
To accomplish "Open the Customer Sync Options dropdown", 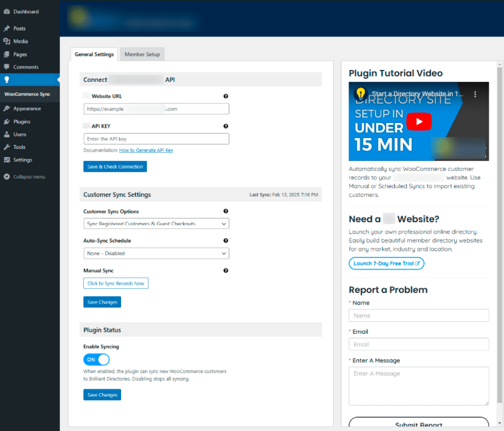I will tap(156, 224).
